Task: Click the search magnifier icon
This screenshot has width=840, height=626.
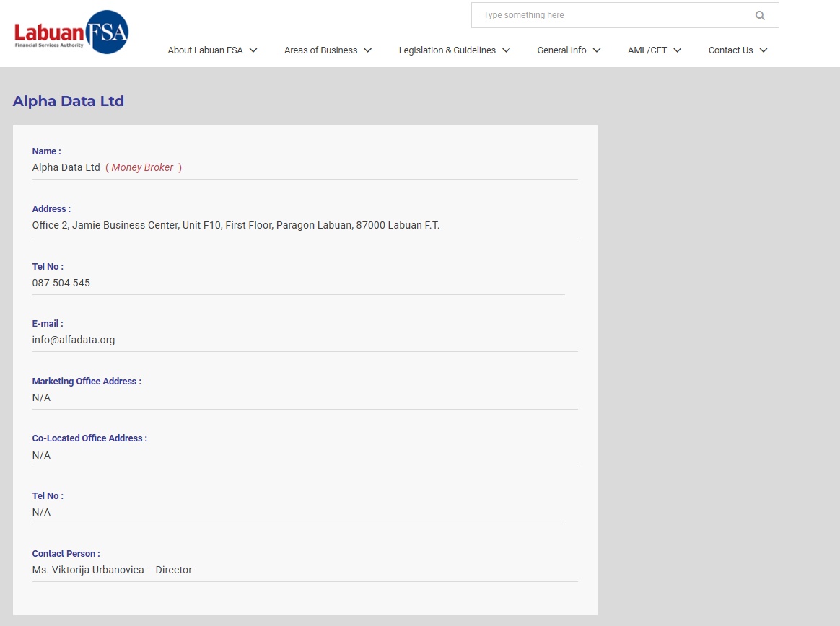Action: (760, 16)
